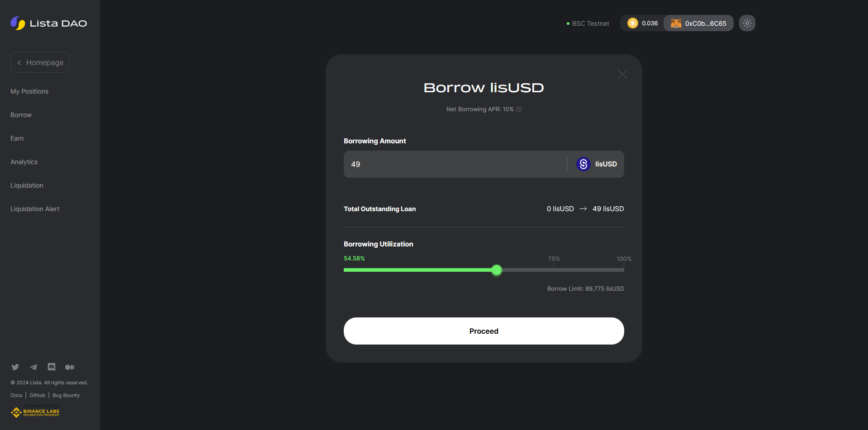The image size is (868, 430).
Task: Click the Lista DAO logo
Action: click(49, 23)
